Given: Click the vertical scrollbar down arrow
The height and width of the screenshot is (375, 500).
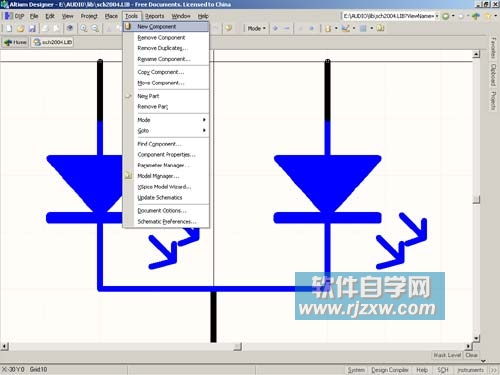Looking at the screenshot, I should (476, 339).
